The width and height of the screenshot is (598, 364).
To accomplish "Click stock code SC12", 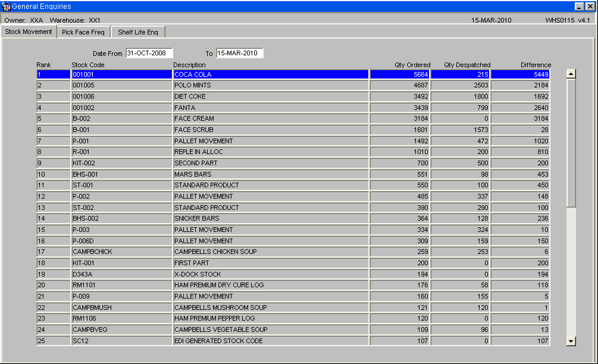I will (x=121, y=341).
